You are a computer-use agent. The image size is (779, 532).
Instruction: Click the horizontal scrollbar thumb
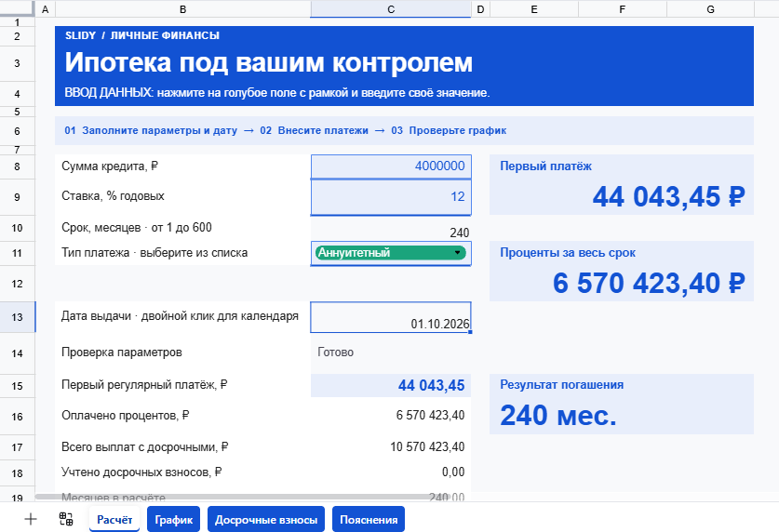coord(242,497)
